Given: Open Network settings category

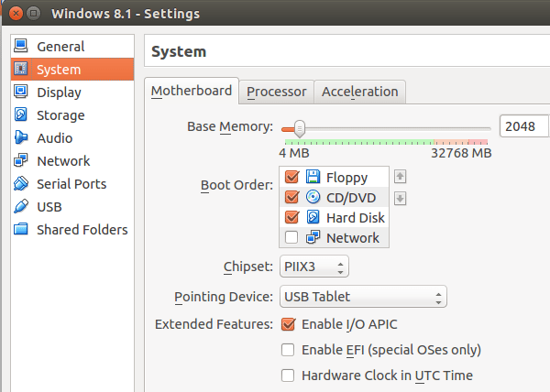Looking at the screenshot, I should (x=72, y=161).
